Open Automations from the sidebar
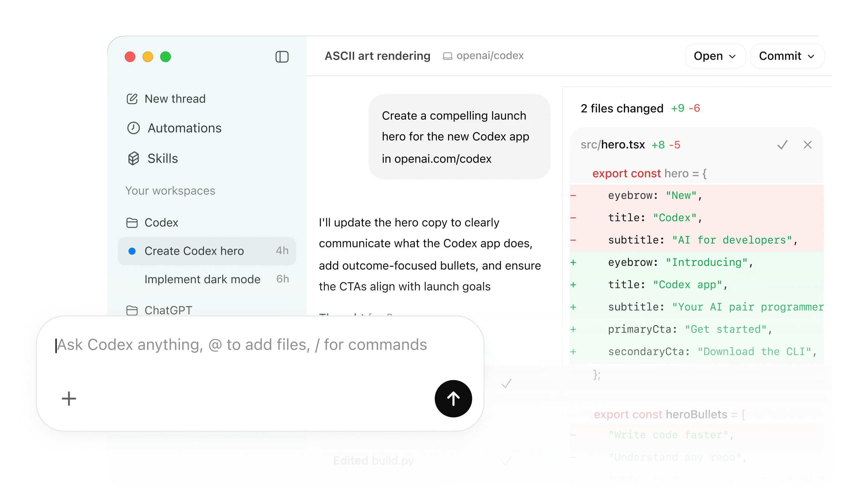Viewport: 868px width, 488px height. pos(174,128)
